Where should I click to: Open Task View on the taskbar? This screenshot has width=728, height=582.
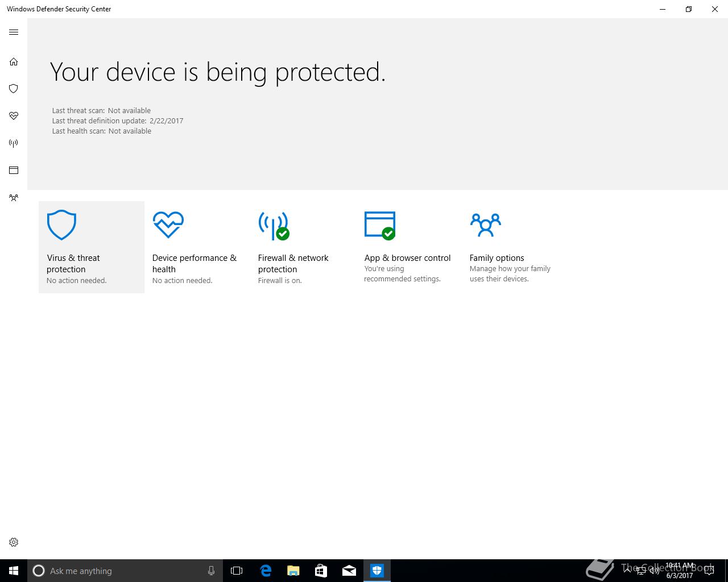237,571
